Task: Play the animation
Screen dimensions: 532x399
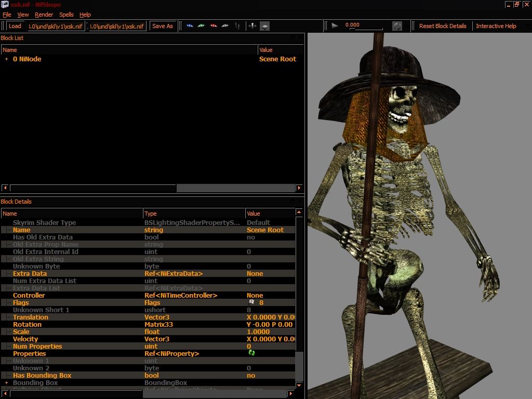Action: (x=335, y=26)
